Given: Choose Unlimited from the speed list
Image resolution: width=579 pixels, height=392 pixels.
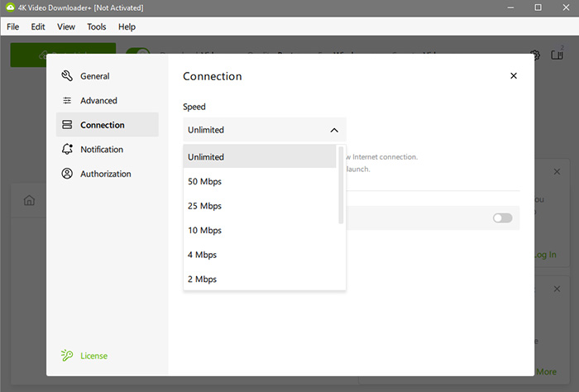Looking at the screenshot, I should pos(260,157).
